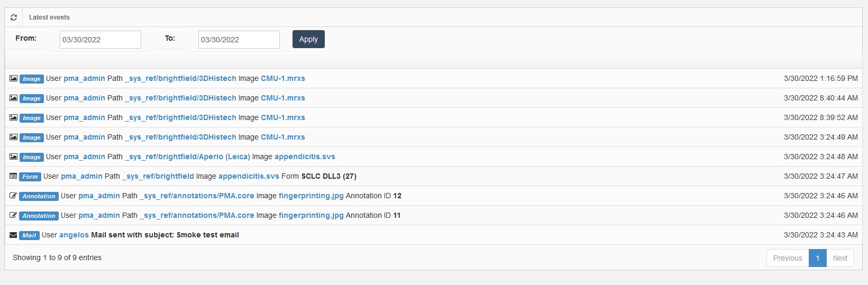Go to the Previous page
Viewport: 868px width, 285px height.
[787, 258]
